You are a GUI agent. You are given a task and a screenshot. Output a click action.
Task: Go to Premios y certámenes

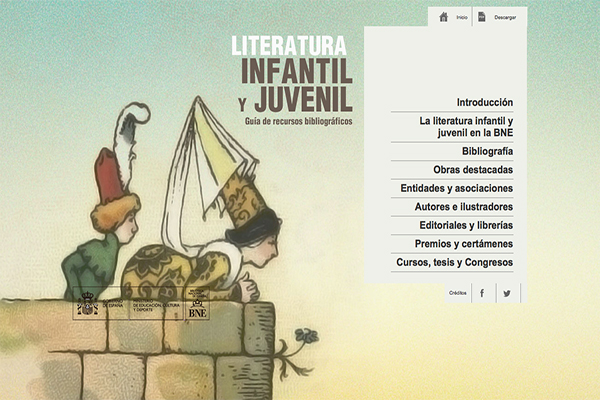click(464, 244)
